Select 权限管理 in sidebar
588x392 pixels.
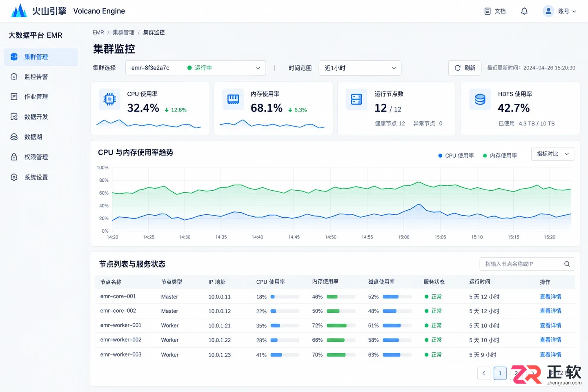coord(41,157)
